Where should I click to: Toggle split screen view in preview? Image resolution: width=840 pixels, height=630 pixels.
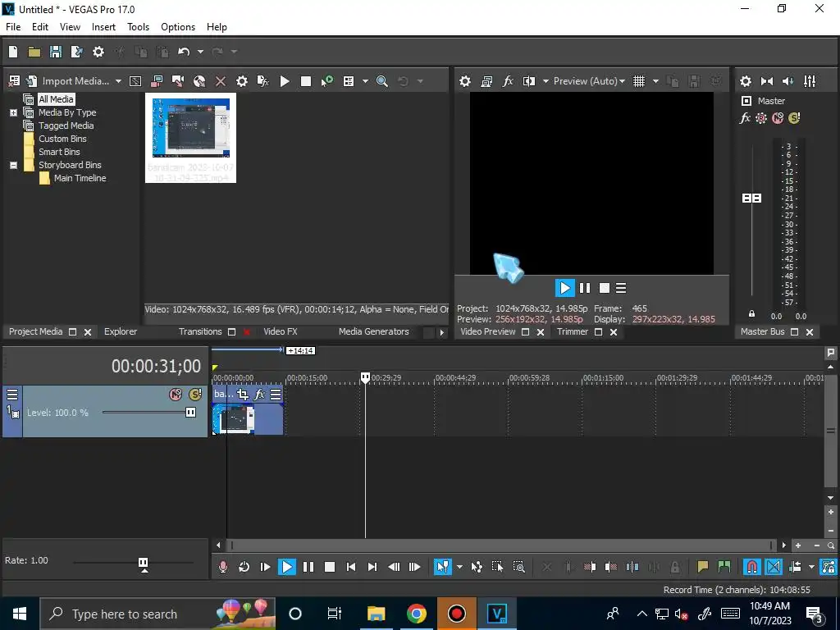click(x=529, y=81)
